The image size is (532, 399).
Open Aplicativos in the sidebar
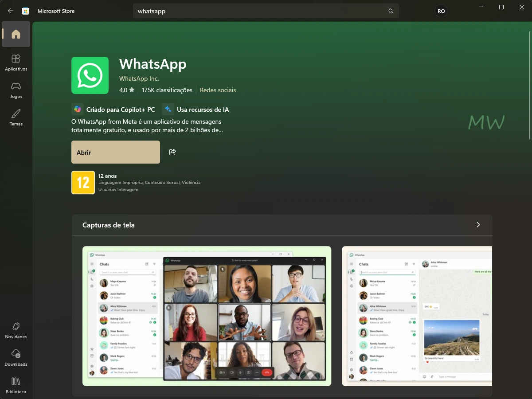16,63
